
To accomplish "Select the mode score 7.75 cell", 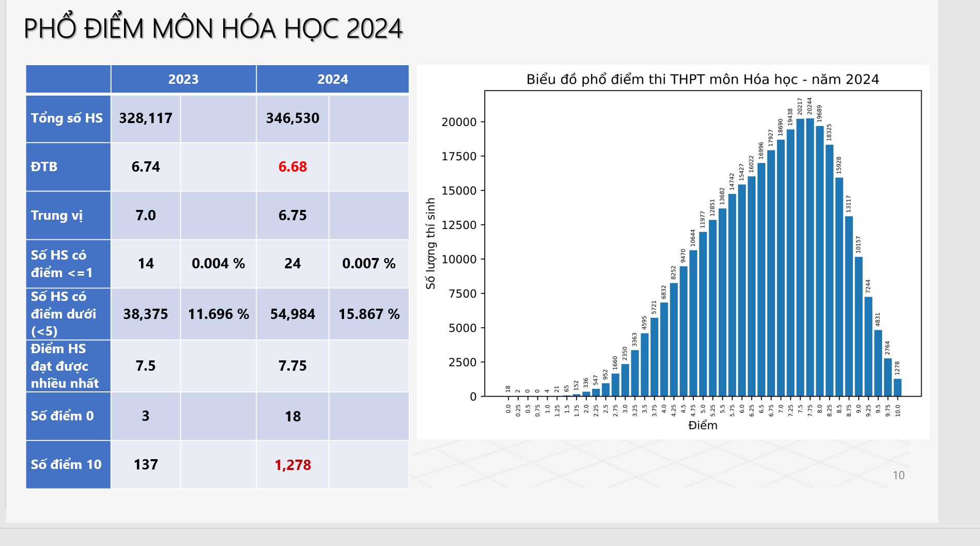I will (x=292, y=366).
